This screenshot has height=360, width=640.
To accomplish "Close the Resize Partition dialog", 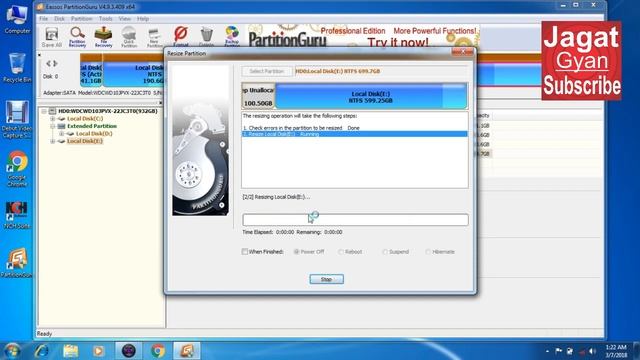I will click(x=463, y=52).
